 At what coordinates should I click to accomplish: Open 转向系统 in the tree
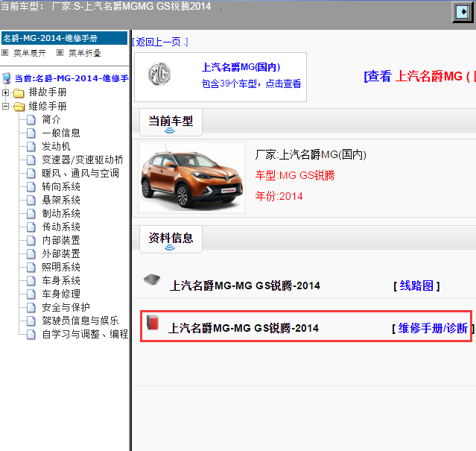(x=61, y=187)
